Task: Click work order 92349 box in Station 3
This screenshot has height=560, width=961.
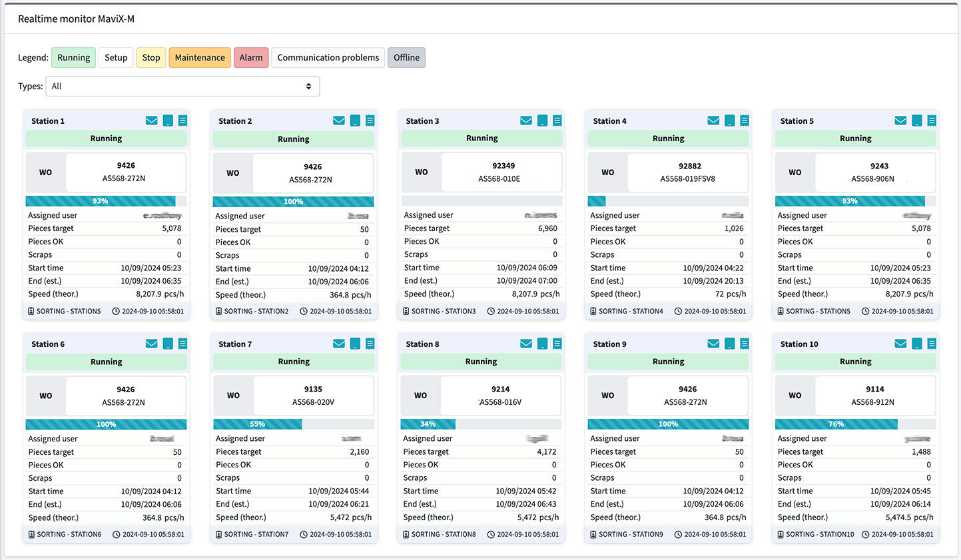Action: pyautogui.click(x=502, y=172)
